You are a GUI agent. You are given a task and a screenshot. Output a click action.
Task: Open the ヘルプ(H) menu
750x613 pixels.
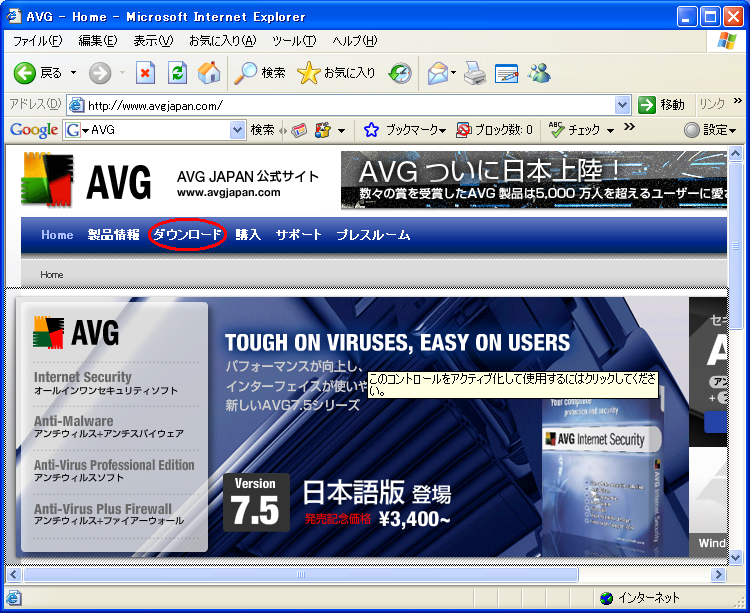coord(355,41)
